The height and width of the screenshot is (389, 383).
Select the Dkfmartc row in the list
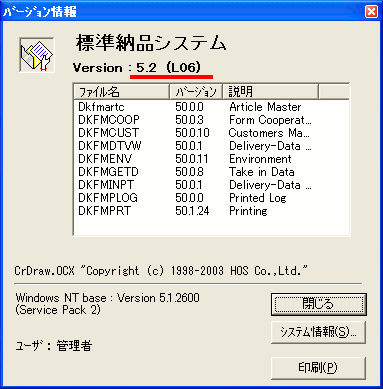tap(211, 107)
